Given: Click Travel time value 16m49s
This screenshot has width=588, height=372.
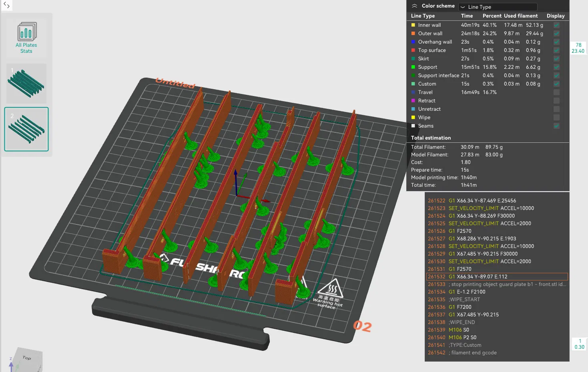Looking at the screenshot, I should point(470,92).
